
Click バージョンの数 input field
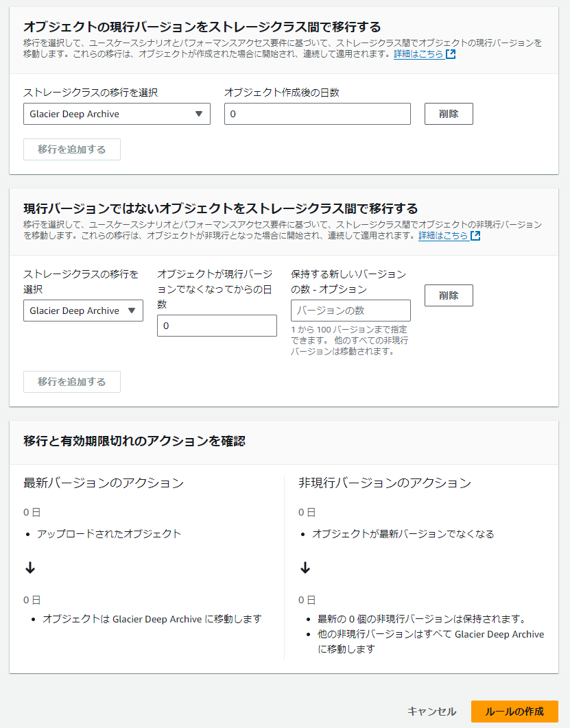(351, 311)
